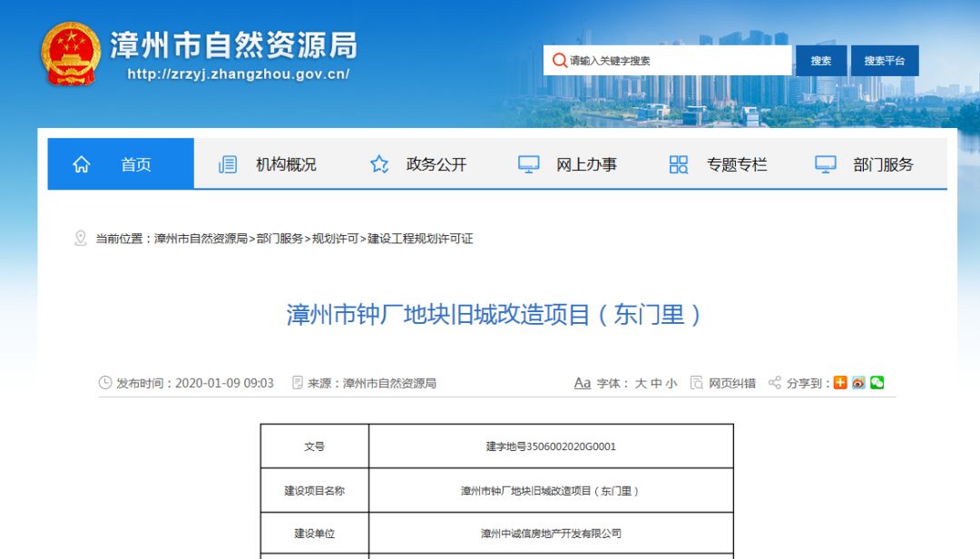The width and height of the screenshot is (980, 559).
Task: Click the 网页纠错 page icon
Action: [696, 383]
